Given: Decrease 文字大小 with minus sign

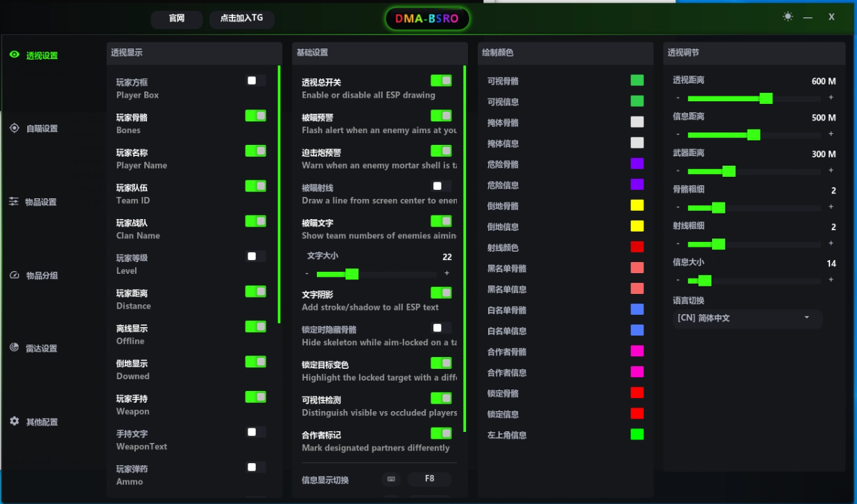Looking at the screenshot, I should (307, 274).
